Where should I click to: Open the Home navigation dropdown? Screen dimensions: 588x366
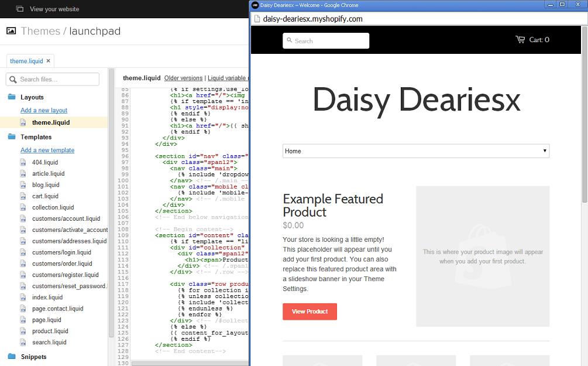416,151
